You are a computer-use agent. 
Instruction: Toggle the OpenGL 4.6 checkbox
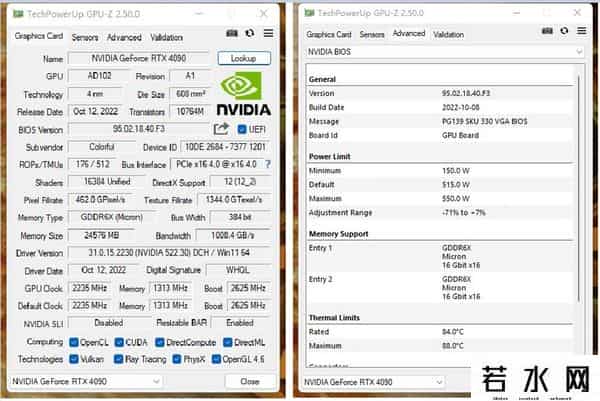tap(216, 359)
